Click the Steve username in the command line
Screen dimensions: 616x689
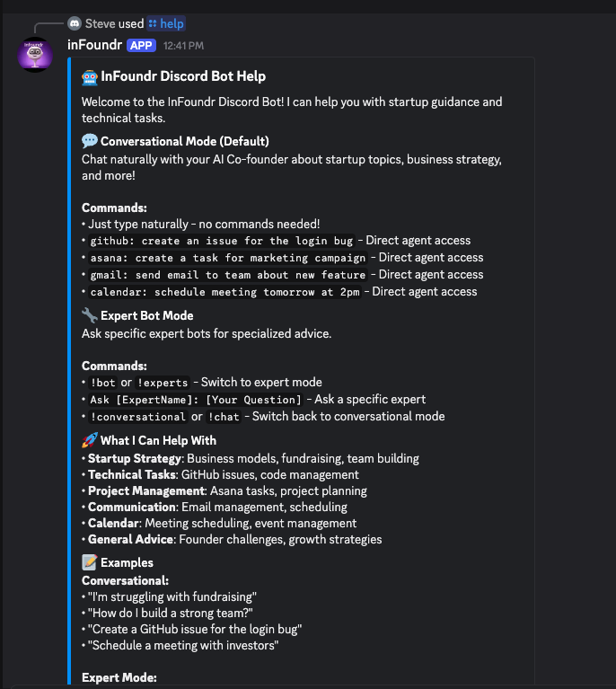(x=100, y=23)
